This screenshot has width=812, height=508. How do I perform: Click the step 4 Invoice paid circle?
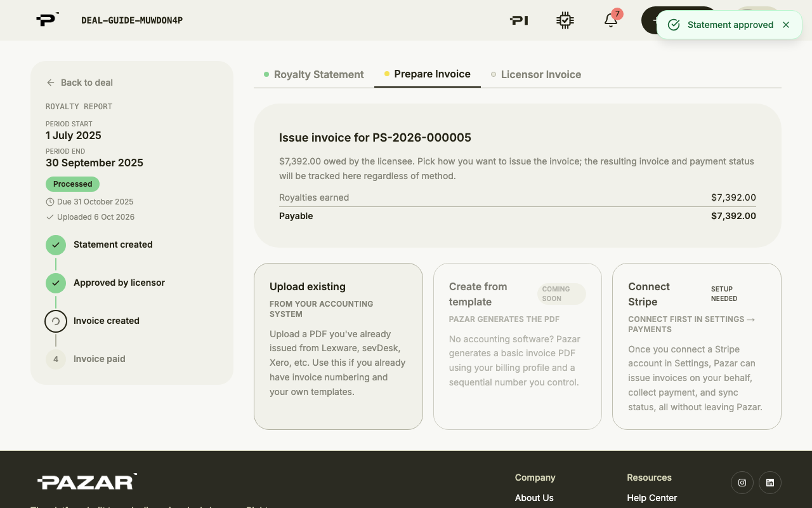pyautogui.click(x=56, y=359)
